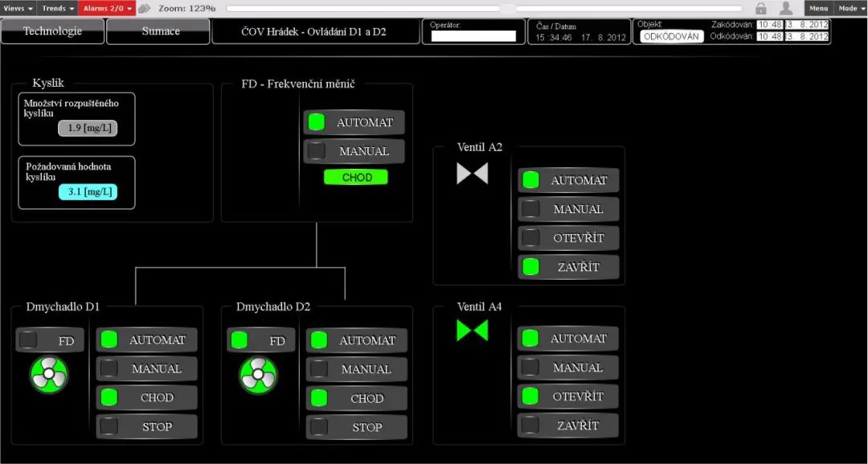Click the green CHOD status indicator under FD

(356, 178)
